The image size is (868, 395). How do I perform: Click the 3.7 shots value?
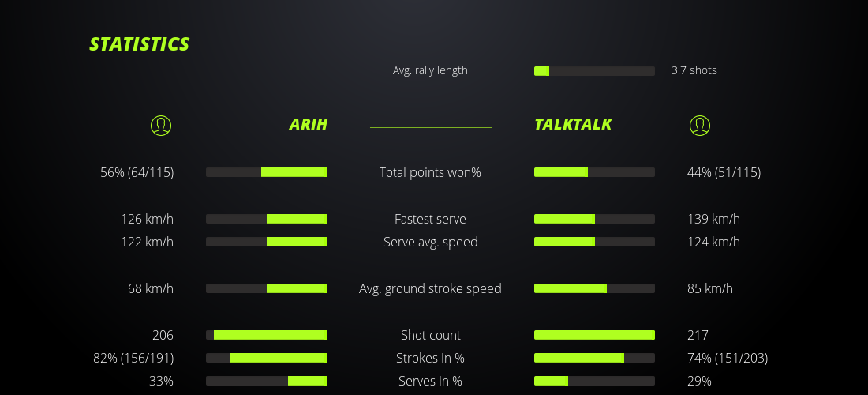pos(694,70)
